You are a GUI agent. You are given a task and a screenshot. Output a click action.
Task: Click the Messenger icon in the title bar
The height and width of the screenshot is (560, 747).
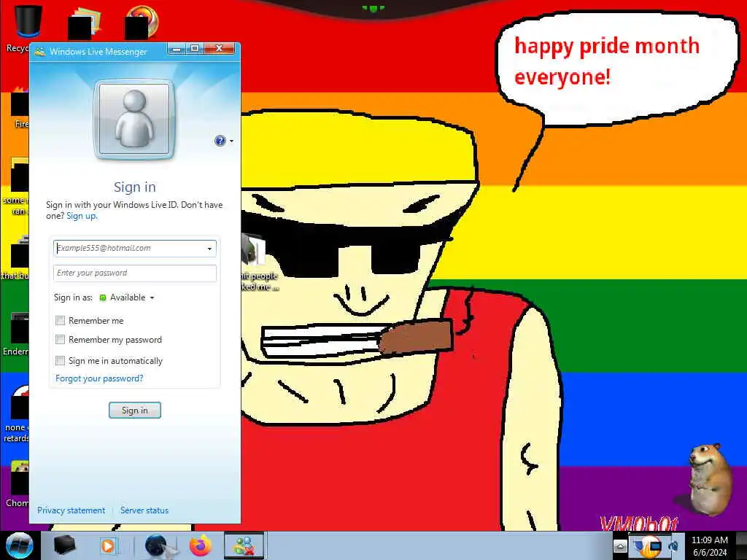[x=40, y=52]
